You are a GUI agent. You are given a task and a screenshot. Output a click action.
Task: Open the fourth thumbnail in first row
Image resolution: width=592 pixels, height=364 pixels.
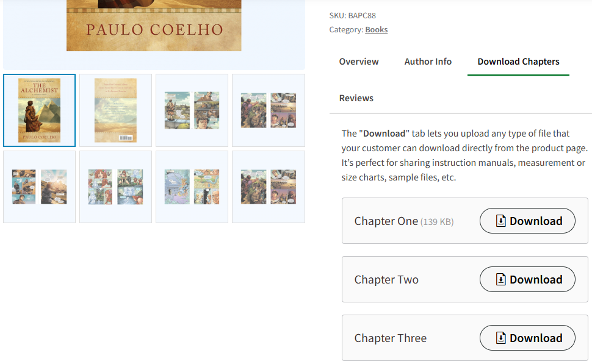tap(269, 110)
